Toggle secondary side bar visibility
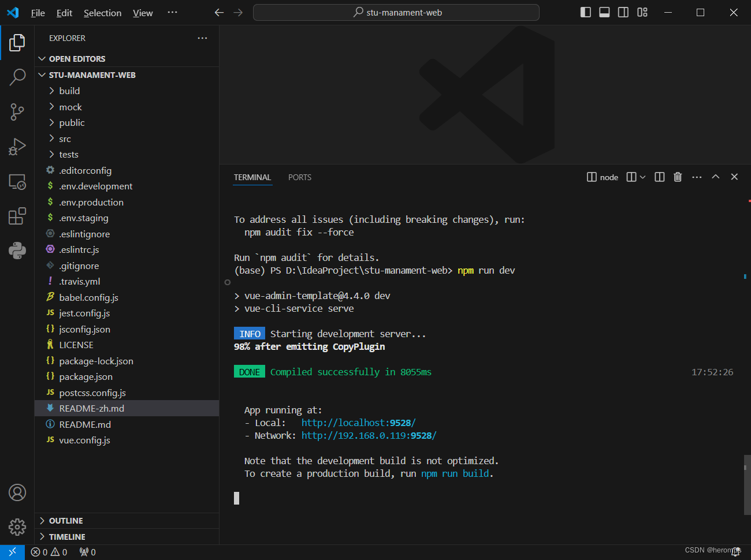The height and width of the screenshot is (560, 751). [x=623, y=12]
